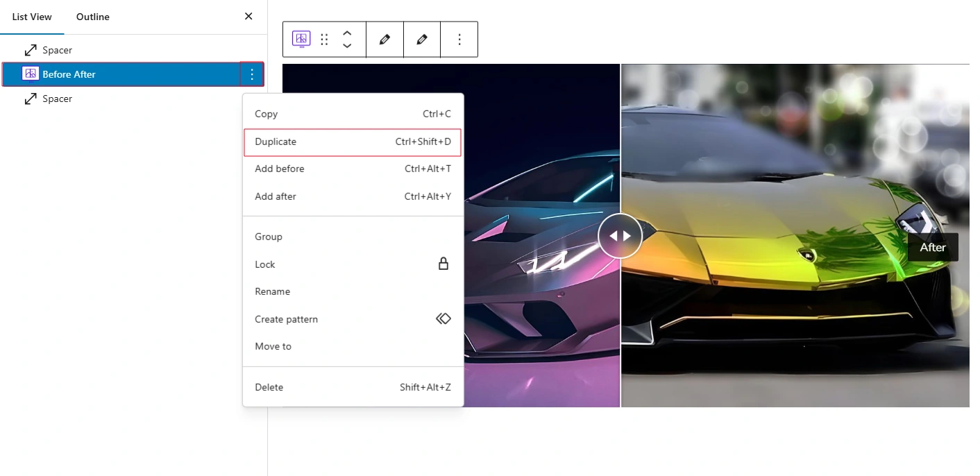Select Create pattern in the menu
The width and height of the screenshot is (980, 476).
(353, 319)
